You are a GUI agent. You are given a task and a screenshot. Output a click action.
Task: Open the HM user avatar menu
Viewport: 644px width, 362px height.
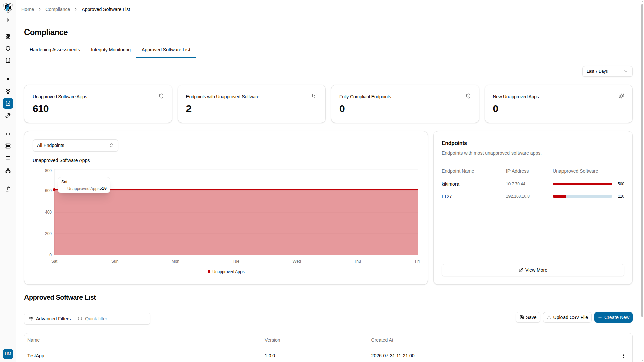click(x=8, y=354)
